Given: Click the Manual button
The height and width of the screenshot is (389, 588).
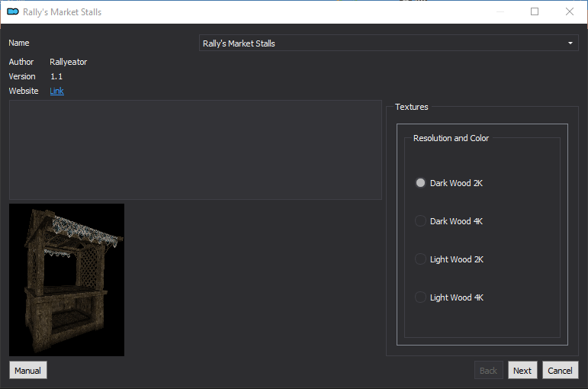Looking at the screenshot, I should tap(27, 370).
